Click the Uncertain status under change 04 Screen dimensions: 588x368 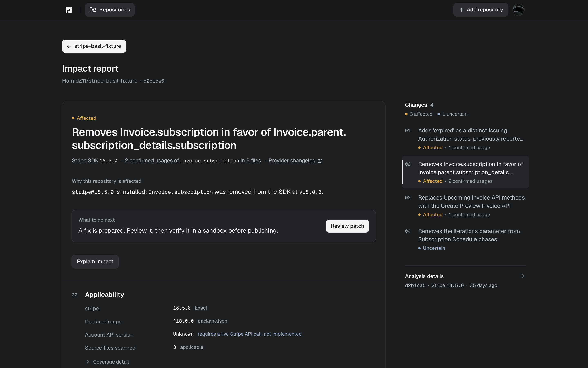(x=434, y=248)
